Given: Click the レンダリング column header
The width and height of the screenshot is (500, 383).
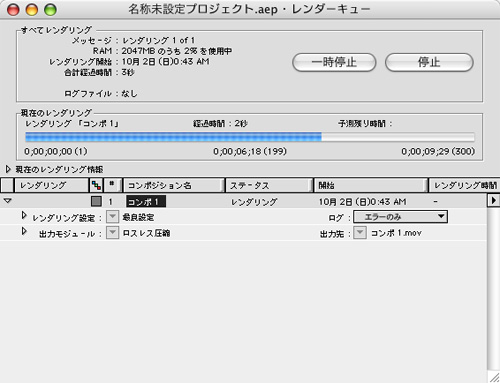Looking at the screenshot, I should (x=51, y=185).
